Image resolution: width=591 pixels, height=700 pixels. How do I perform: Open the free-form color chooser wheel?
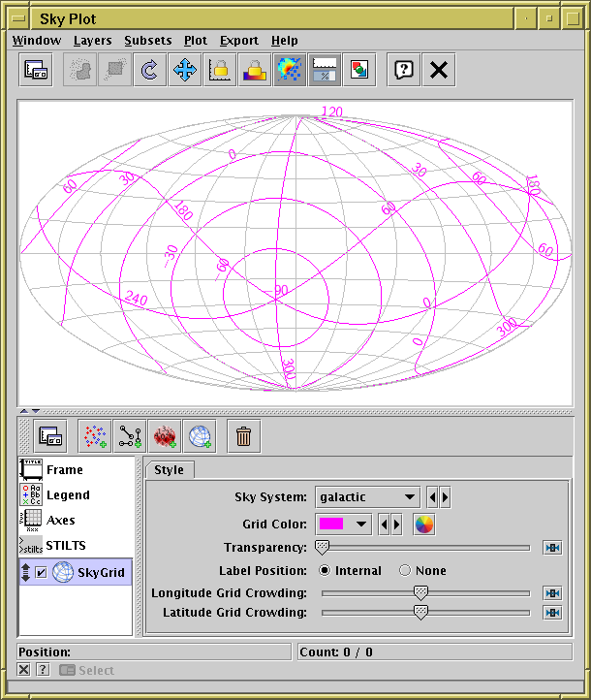(423, 525)
